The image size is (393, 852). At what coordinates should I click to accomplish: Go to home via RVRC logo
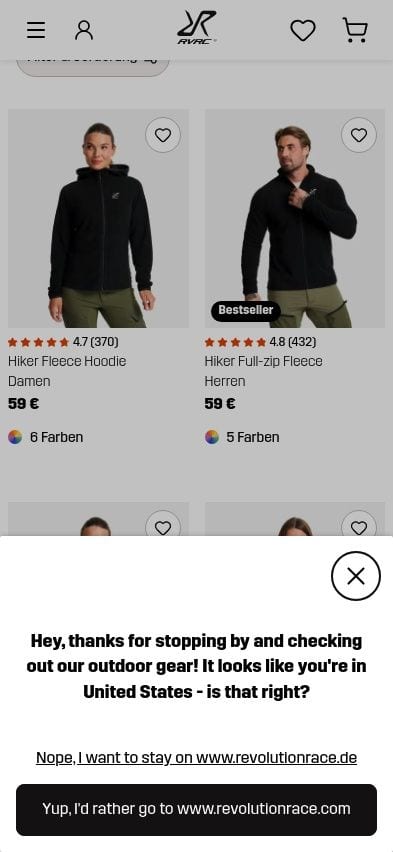coord(197,28)
